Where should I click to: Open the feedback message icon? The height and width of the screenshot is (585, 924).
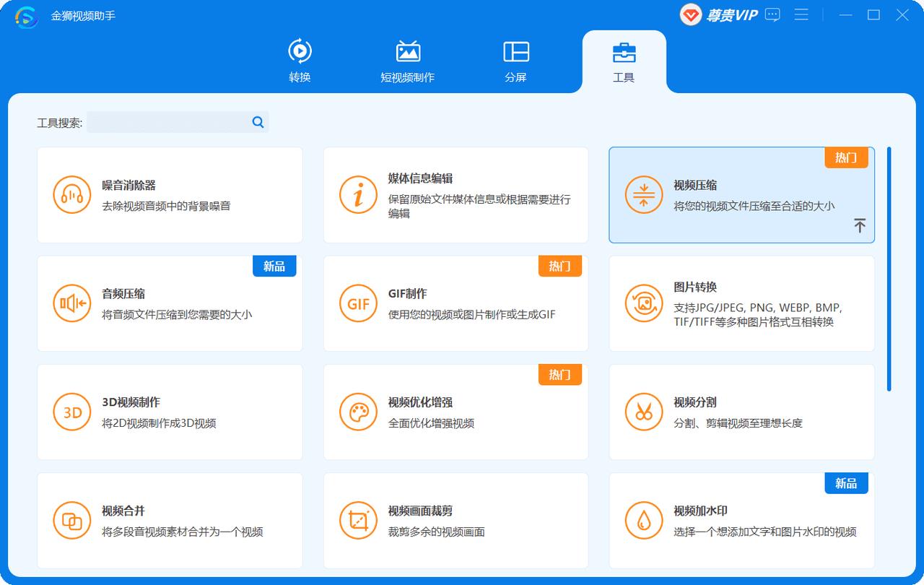[772, 14]
